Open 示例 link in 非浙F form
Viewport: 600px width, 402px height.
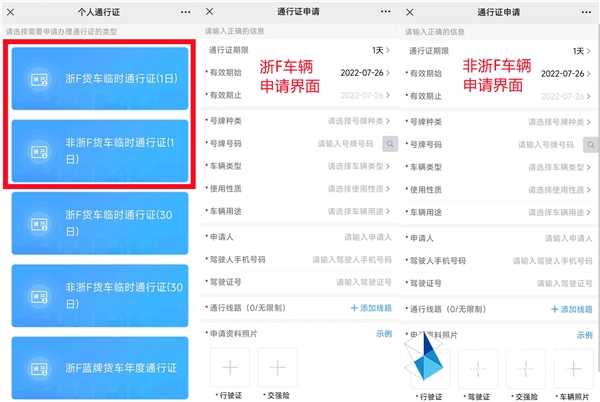584,335
